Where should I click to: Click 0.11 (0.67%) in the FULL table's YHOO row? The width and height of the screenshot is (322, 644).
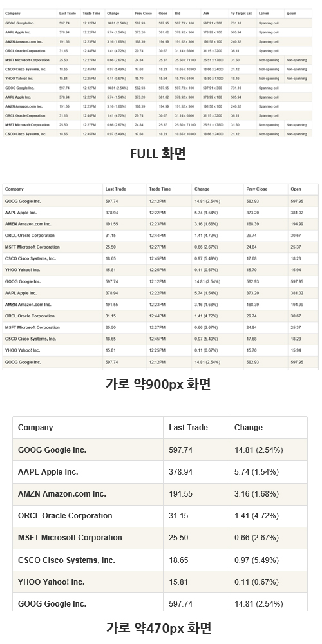(116, 79)
